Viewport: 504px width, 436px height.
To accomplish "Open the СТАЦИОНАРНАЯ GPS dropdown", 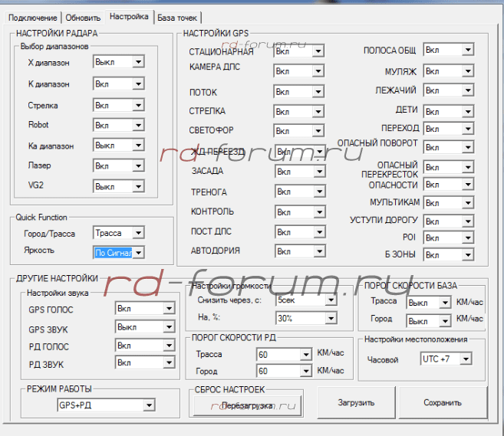I will (299, 51).
